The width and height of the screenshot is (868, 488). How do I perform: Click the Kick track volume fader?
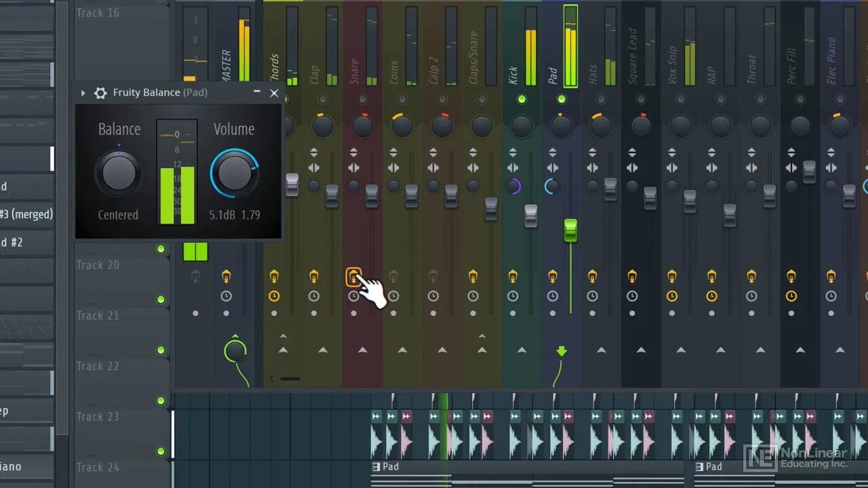(531, 216)
